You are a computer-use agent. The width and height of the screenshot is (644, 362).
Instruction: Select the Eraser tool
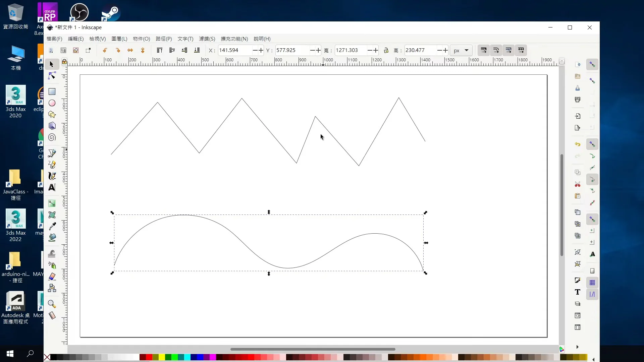[x=52, y=277]
